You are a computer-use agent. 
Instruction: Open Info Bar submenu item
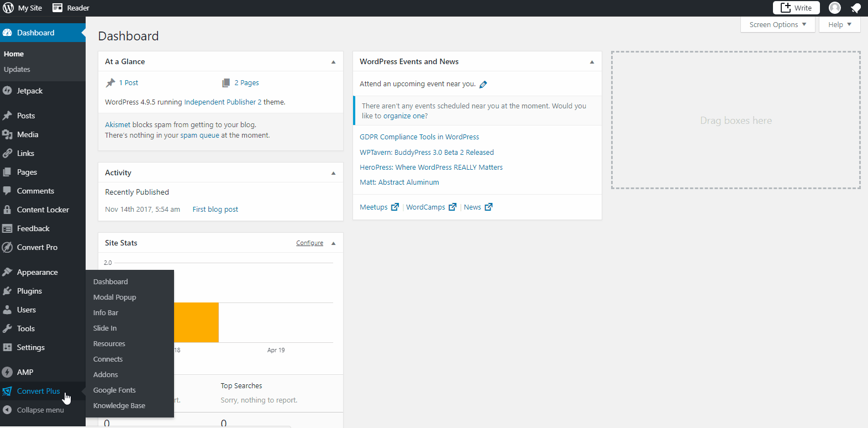click(106, 312)
